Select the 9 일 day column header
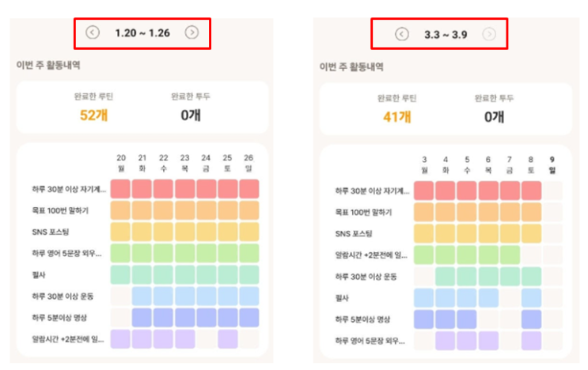Viewport: 588px width, 370px height. point(552,164)
